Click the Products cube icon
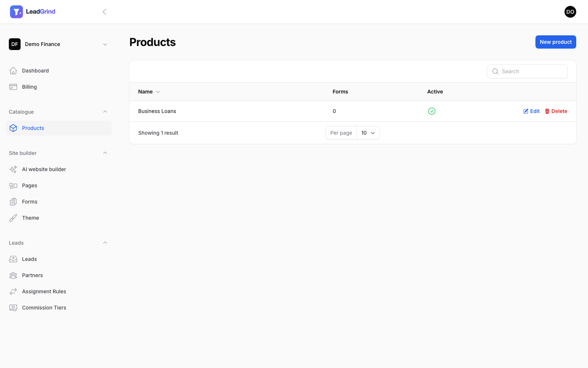The height and width of the screenshot is (368, 588). tap(13, 128)
